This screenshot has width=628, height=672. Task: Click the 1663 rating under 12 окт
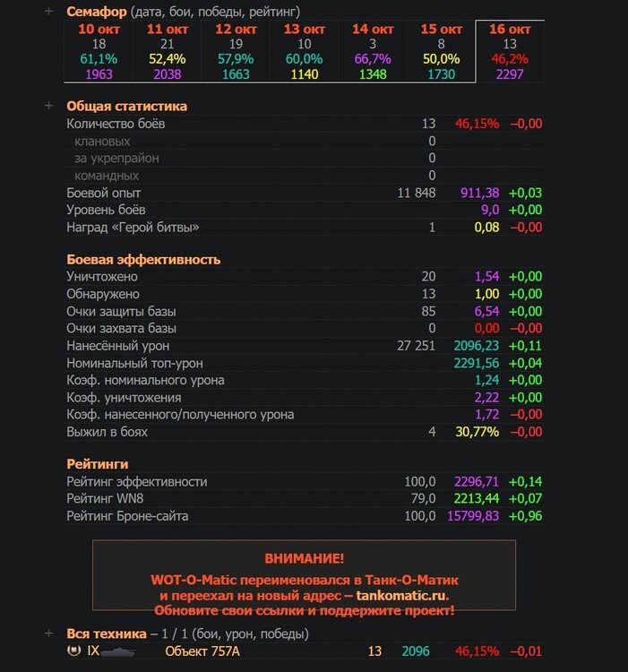coord(236,74)
